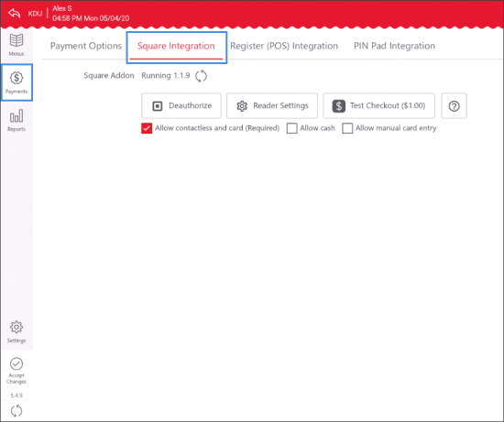504x422 pixels.
Task: Click the Alex S user name
Action: coord(62,8)
